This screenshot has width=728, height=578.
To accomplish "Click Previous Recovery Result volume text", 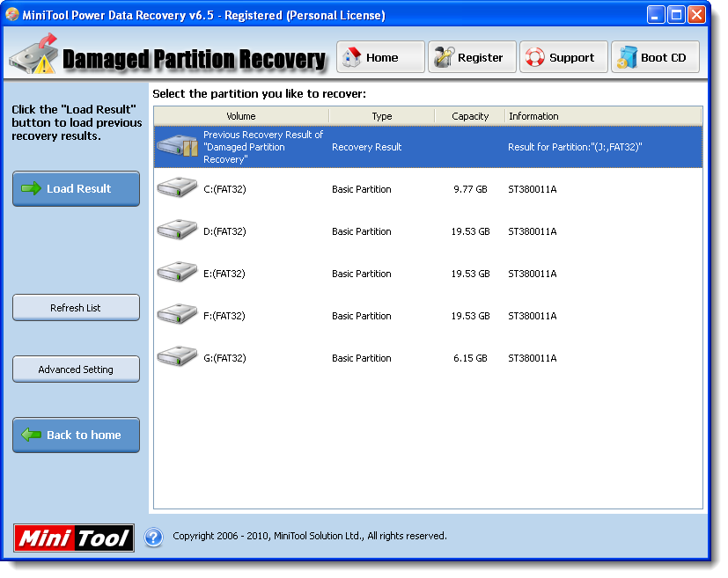I will (263, 147).
